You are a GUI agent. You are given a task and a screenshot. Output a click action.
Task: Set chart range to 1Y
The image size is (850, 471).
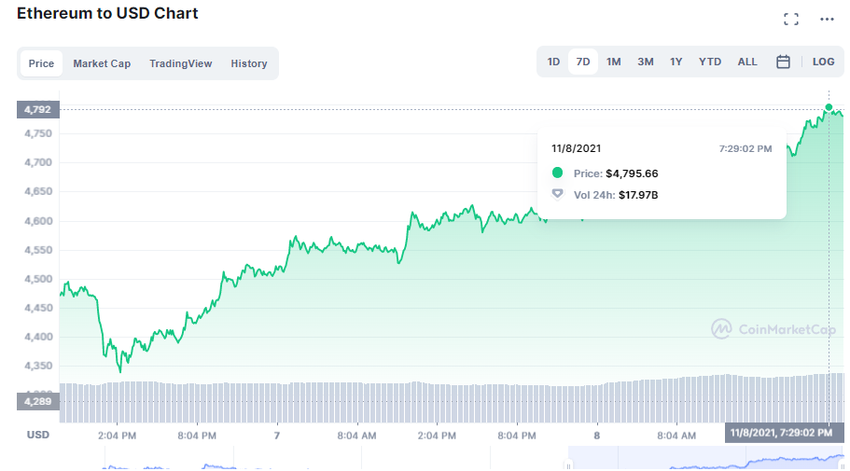tap(676, 62)
